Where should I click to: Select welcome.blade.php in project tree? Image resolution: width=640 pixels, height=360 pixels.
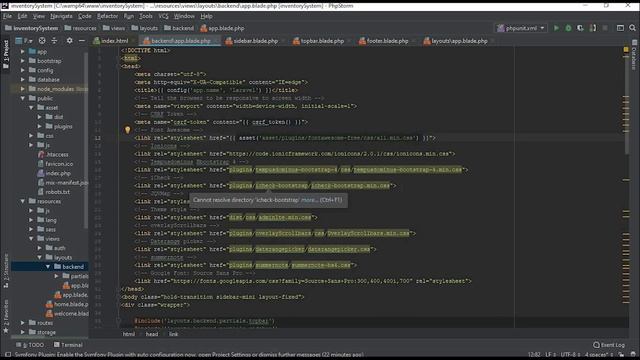(67, 314)
